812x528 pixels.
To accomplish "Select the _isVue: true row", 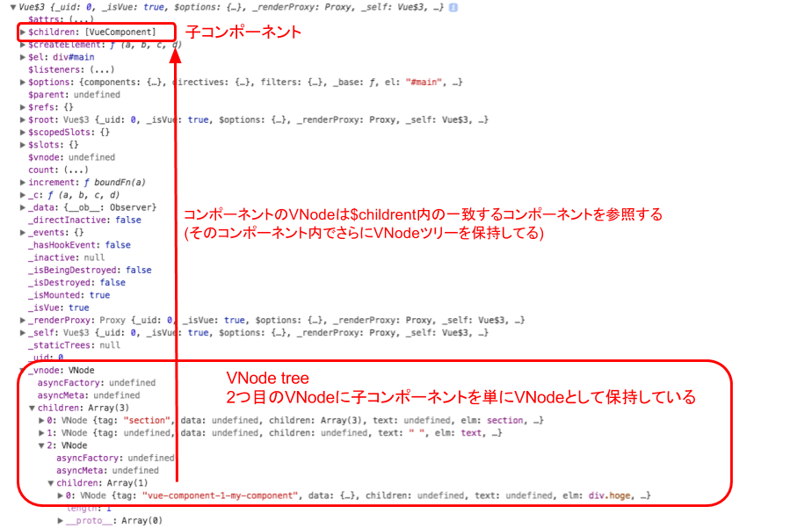I will coord(59,307).
